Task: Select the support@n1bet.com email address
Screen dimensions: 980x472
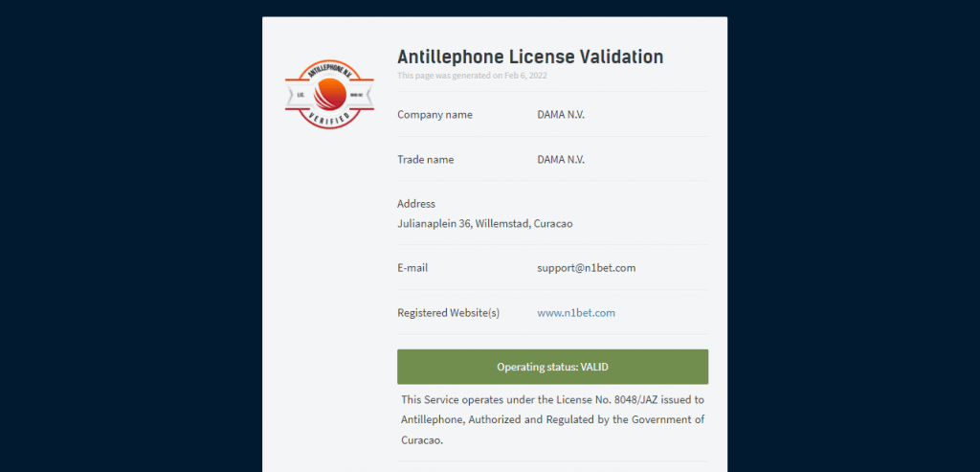Action: 587,267
